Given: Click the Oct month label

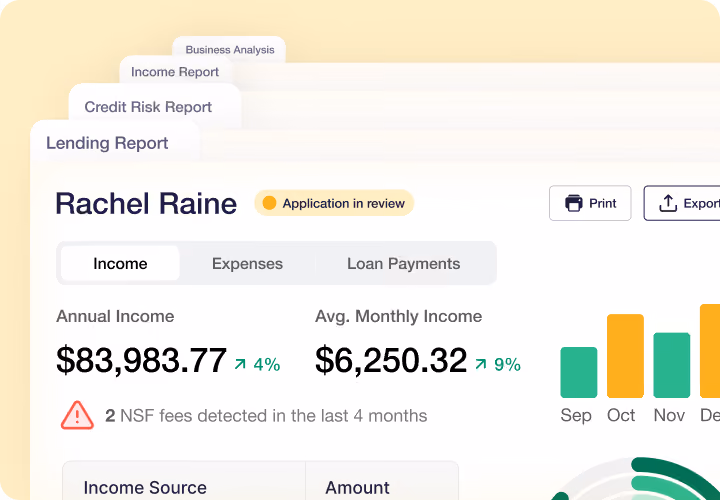Looking at the screenshot, I should (x=621, y=416).
